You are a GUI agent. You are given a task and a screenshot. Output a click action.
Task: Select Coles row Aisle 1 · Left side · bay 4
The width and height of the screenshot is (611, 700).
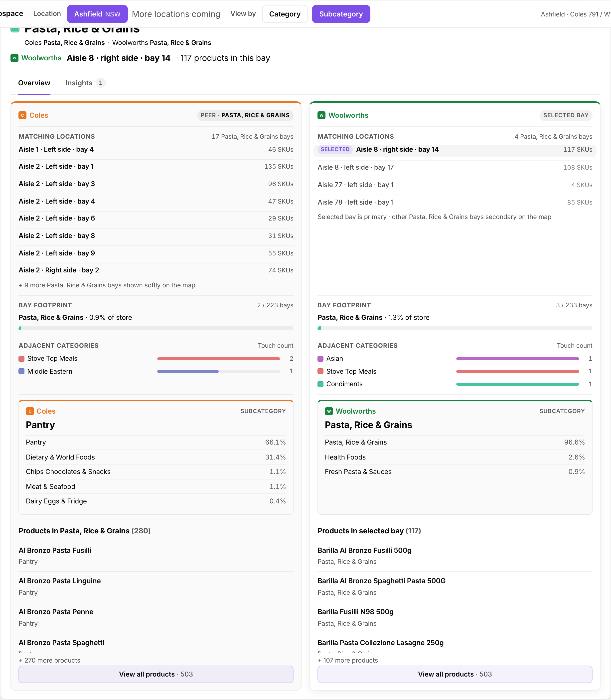[x=156, y=149]
